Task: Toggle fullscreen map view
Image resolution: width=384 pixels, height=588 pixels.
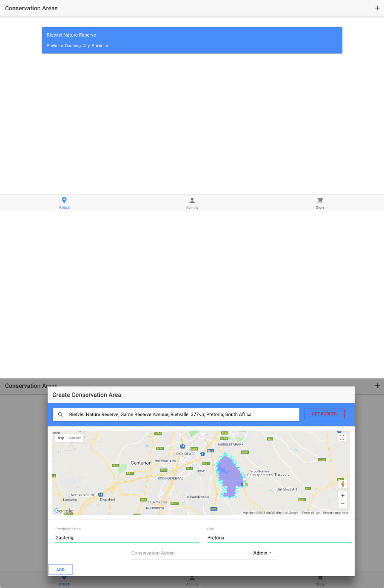Action: 342,437
